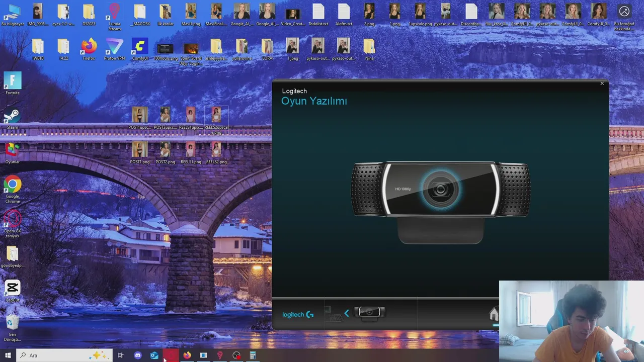644x362 pixels.
Task: Select the DS2025 folder on desktop
Action: coord(89,16)
